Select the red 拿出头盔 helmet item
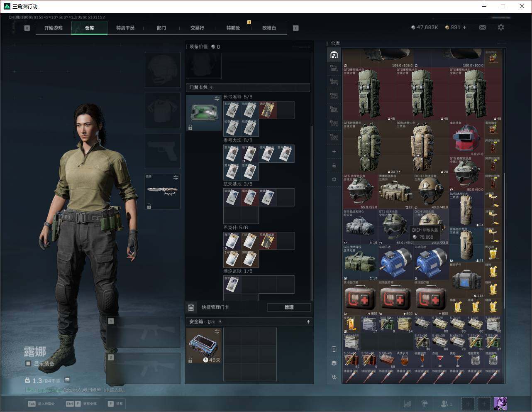This screenshot has height=412, width=532. (466, 138)
